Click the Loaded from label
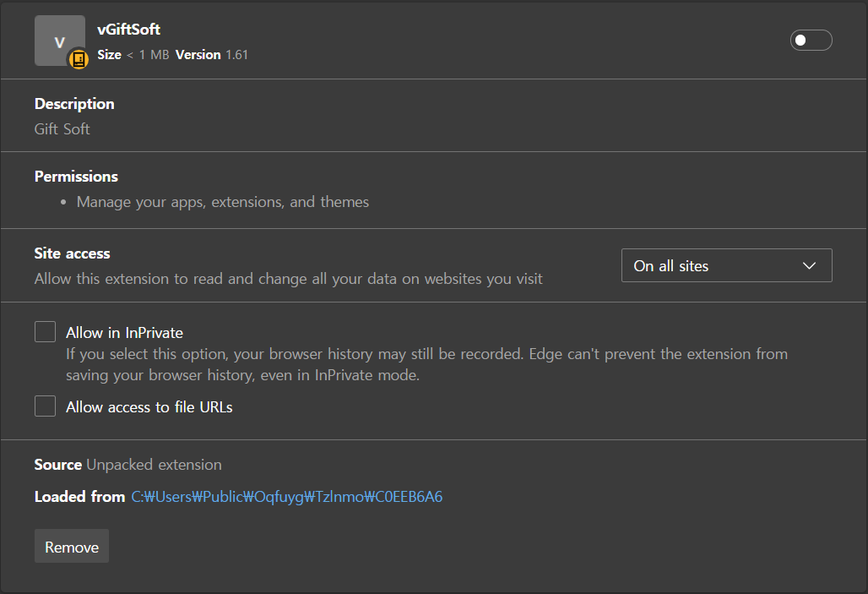The width and height of the screenshot is (868, 594). [x=79, y=497]
